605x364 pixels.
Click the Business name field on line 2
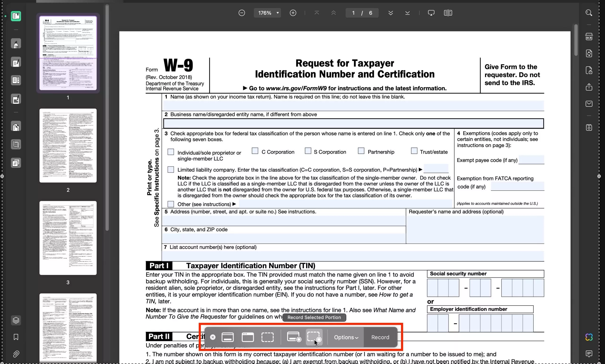(x=354, y=123)
